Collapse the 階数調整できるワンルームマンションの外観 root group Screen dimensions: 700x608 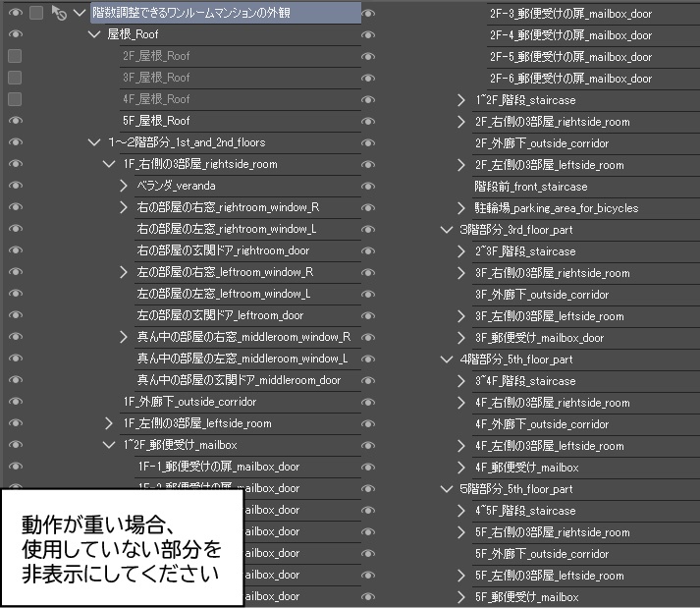[80, 13]
